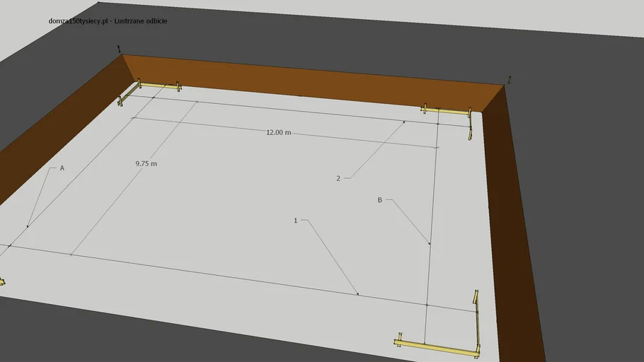Screen dimensions: 644x362
Task: Click arrowhead tip of leader 1
Action: tap(358, 294)
